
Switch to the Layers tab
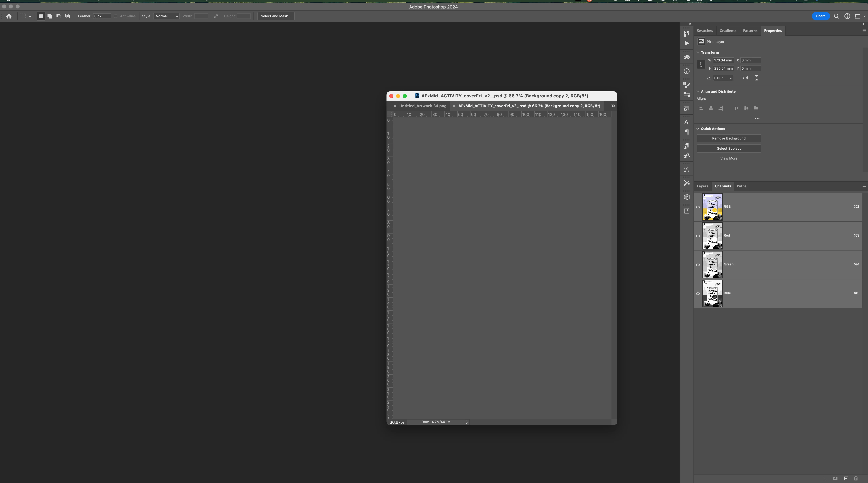pos(702,186)
